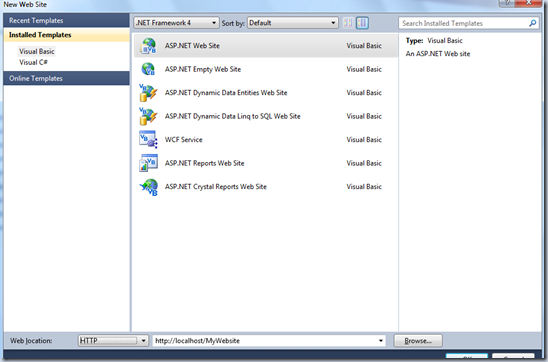
Task: Click the Dynamic Data Linq to SQL icon
Action: point(148,116)
